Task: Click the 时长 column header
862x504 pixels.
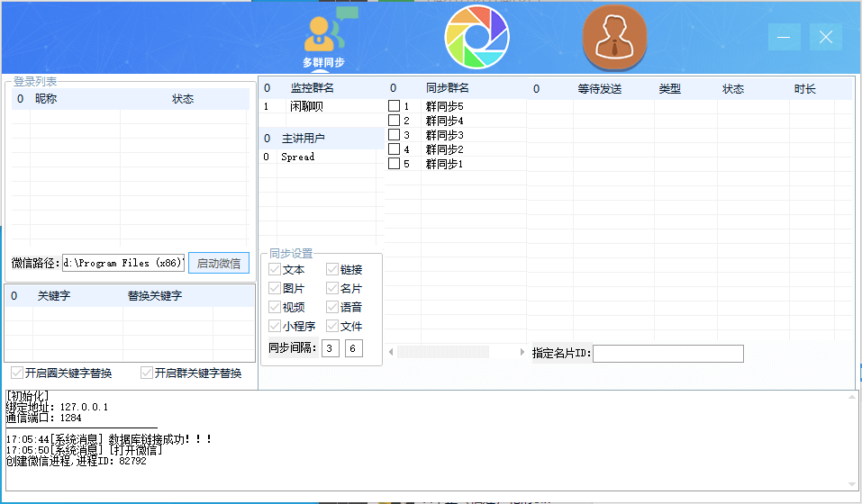Action: click(804, 89)
